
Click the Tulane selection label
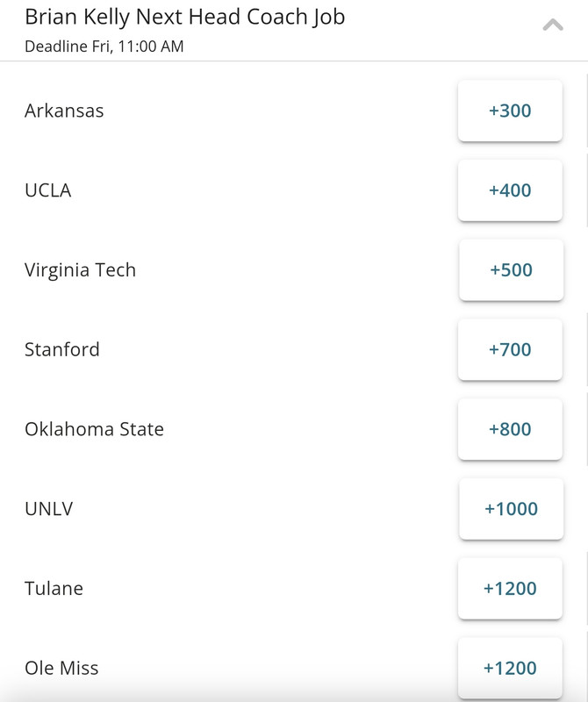[54, 589]
